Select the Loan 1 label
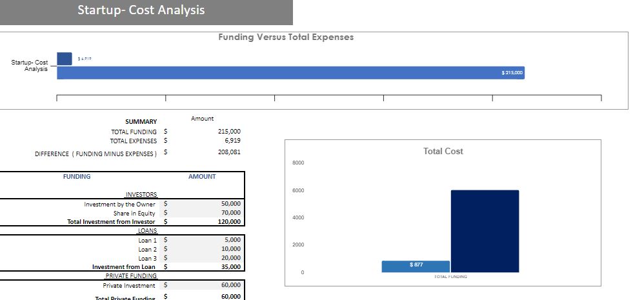 point(147,241)
